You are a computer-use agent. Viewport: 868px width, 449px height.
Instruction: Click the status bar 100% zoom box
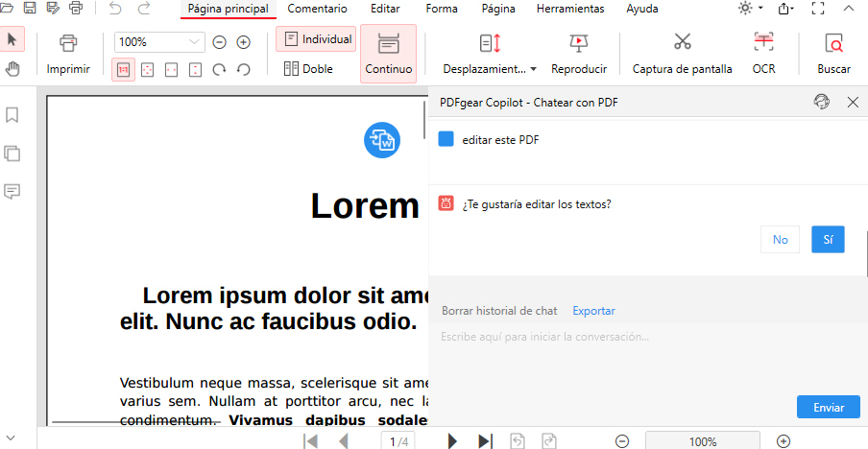[703, 441]
